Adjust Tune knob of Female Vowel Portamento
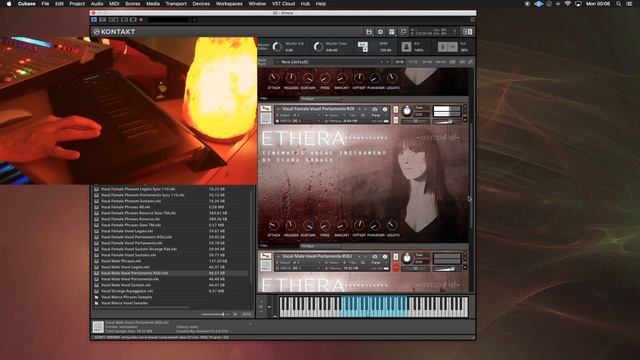The width and height of the screenshot is (640, 360). coord(407,111)
